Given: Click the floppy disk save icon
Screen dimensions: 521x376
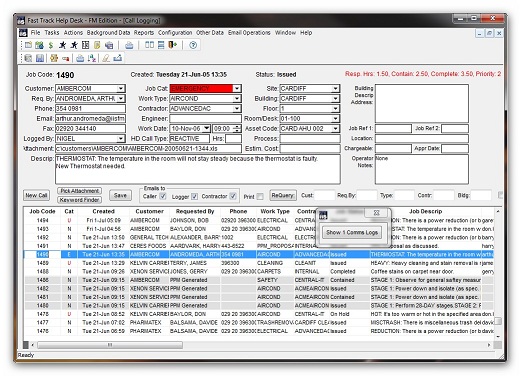Looking at the screenshot, I should (40, 58).
